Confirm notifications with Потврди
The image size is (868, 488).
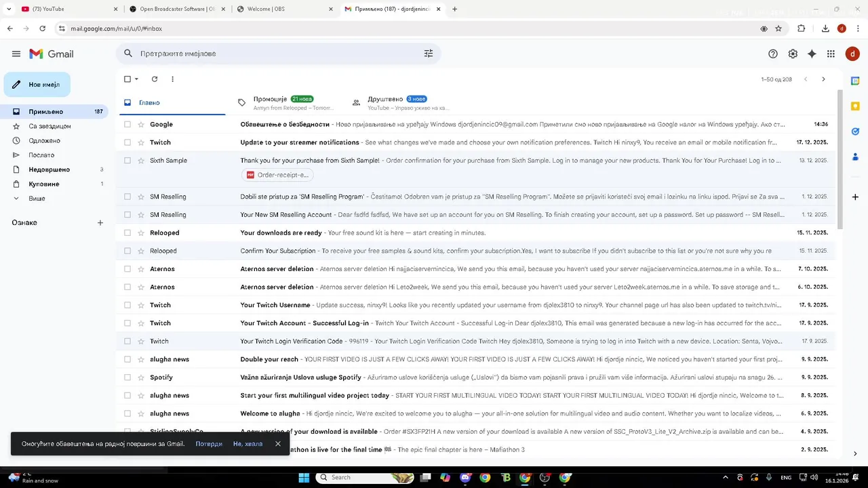coord(209,444)
